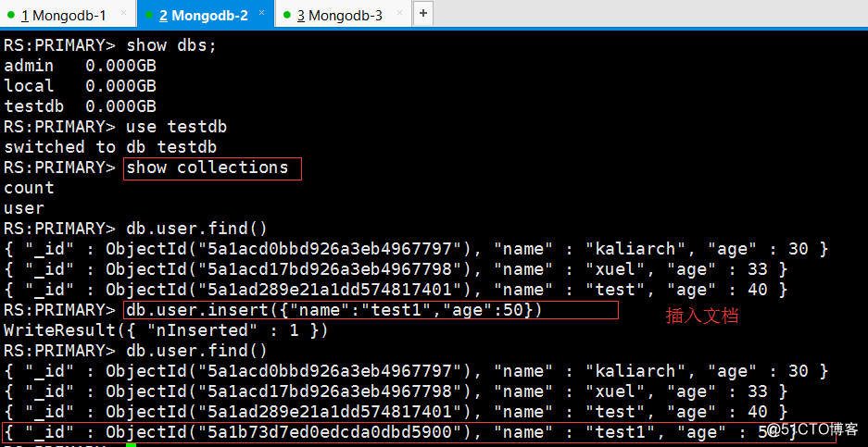The image size is (868, 447).
Task: Select the Mongodb-2 session tab
Action: pyautogui.click(x=206, y=15)
